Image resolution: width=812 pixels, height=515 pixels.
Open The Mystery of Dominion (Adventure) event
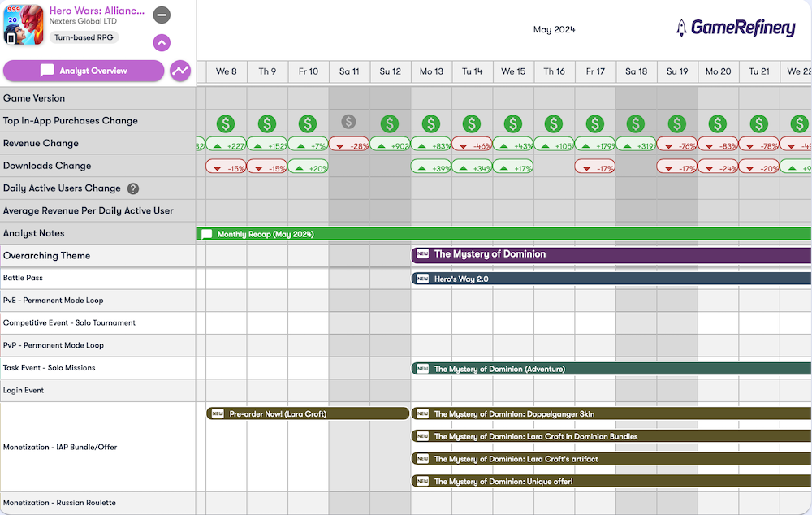coord(611,369)
